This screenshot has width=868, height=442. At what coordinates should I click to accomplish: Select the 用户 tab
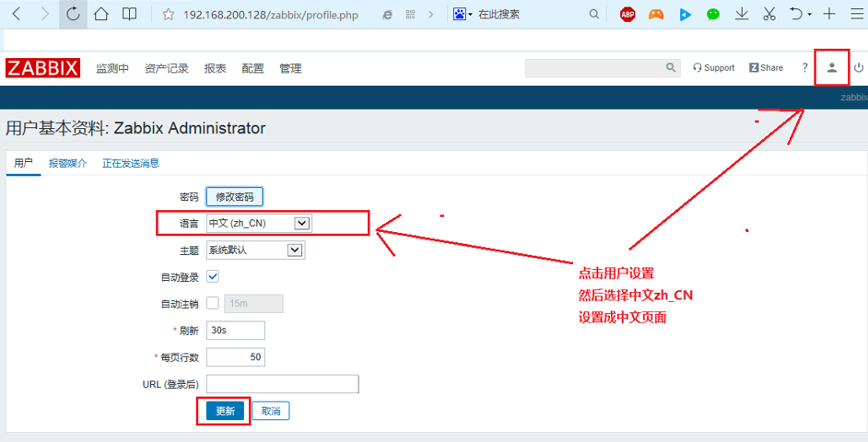point(23,163)
